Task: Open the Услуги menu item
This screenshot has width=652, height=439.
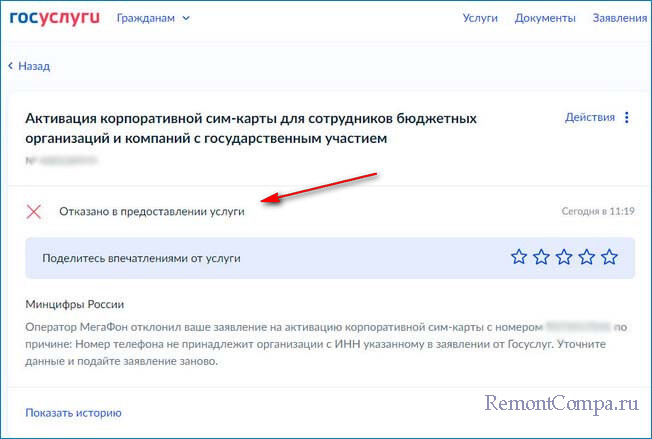Action: tap(480, 18)
